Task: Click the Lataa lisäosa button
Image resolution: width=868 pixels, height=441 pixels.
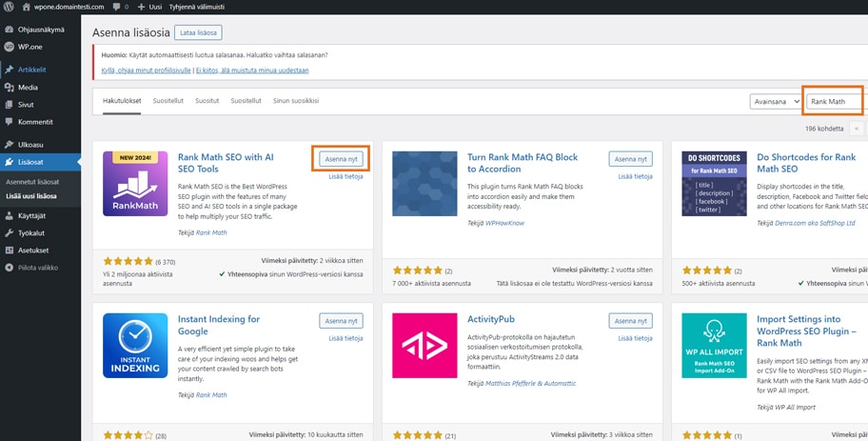Action: click(x=198, y=32)
